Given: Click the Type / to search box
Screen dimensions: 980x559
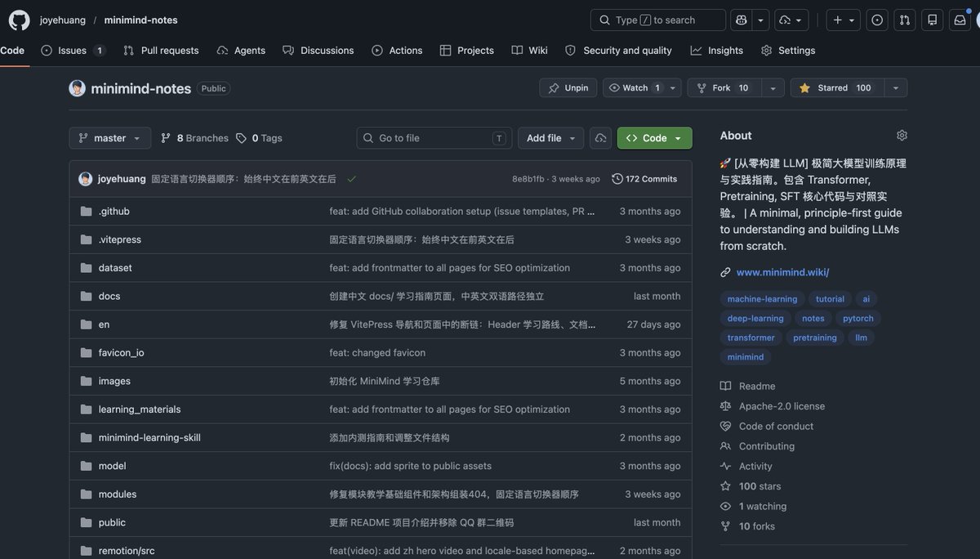Looking at the screenshot, I should coord(658,20).
